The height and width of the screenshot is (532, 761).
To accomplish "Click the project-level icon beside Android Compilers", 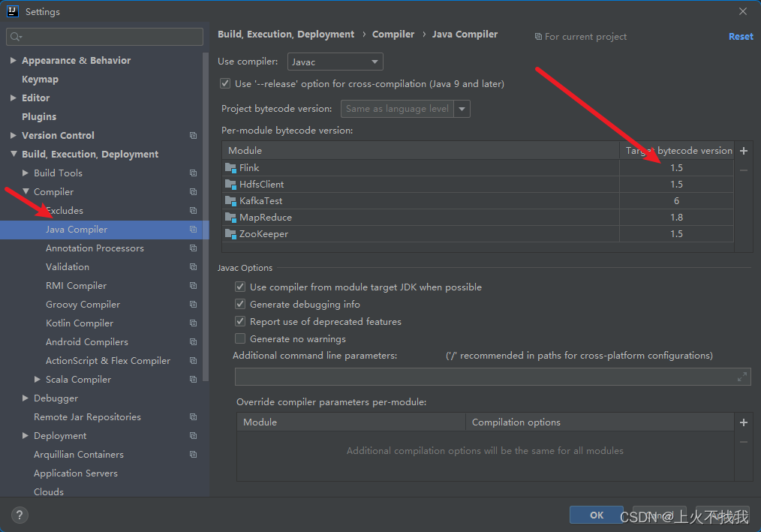I will [x=193, y=341].
